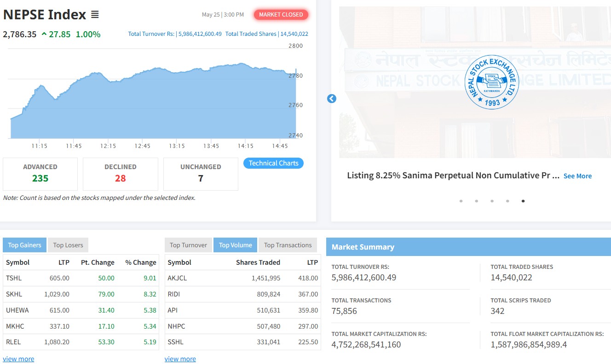Image resolution: width=611 pixels, height=364 pixels.
Task: Select the fourth carousel dot indicator
Action: [507, 201]
